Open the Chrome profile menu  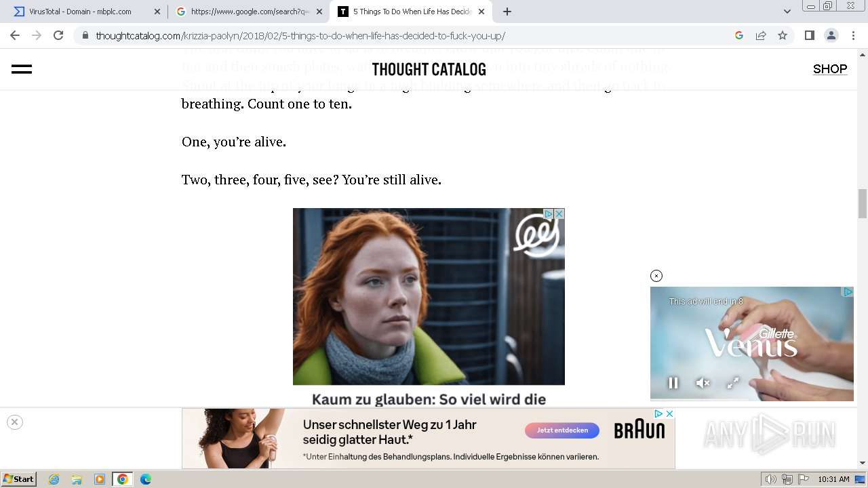[831, 35]
